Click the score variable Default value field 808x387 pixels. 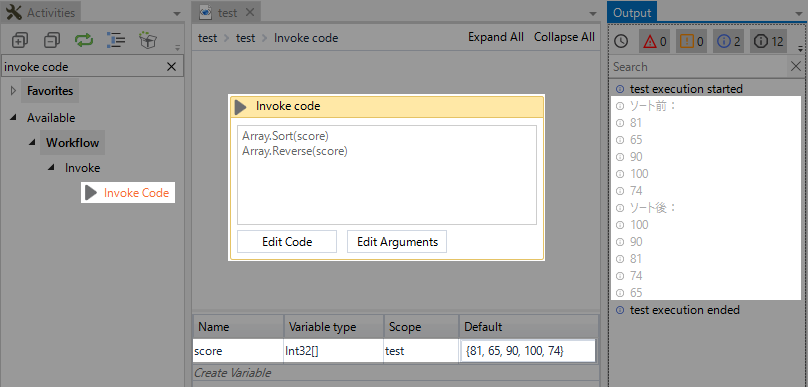(528, 351)
